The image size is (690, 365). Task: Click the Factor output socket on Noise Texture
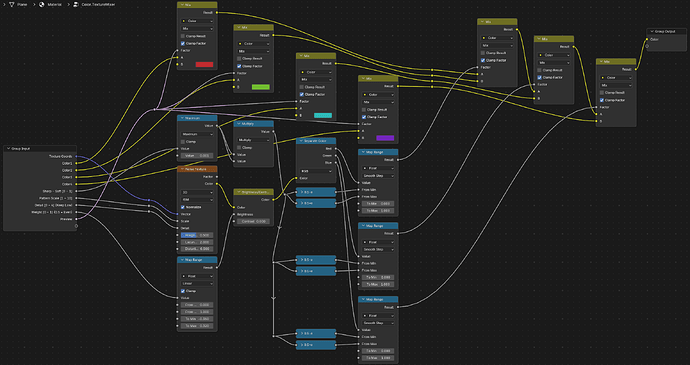[217, 177]
